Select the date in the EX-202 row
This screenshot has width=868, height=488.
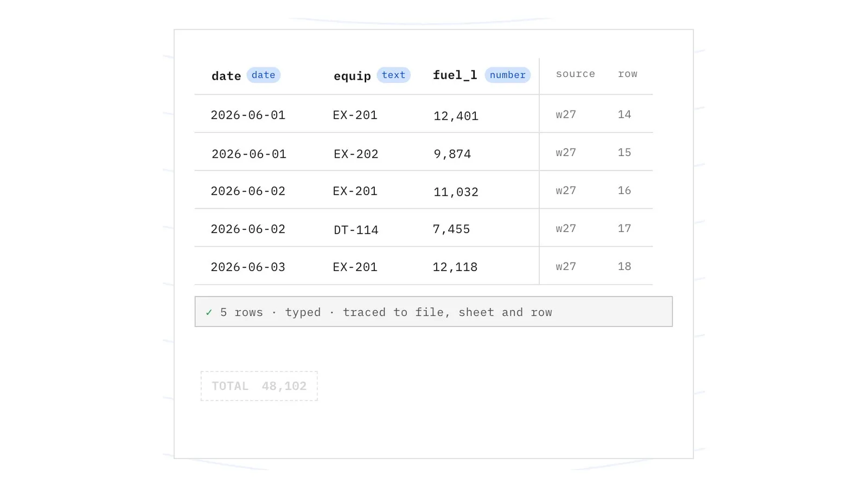pyautogui.click(x=248, y=154)
